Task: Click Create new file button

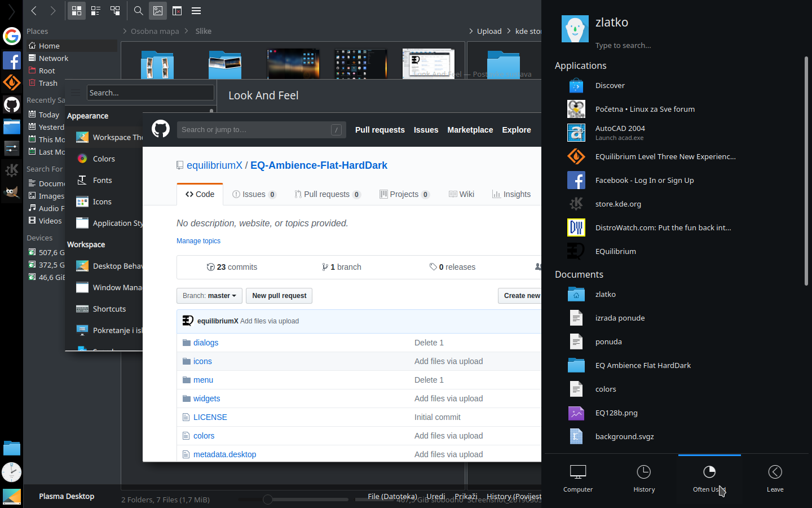Action: click(520, 296)
